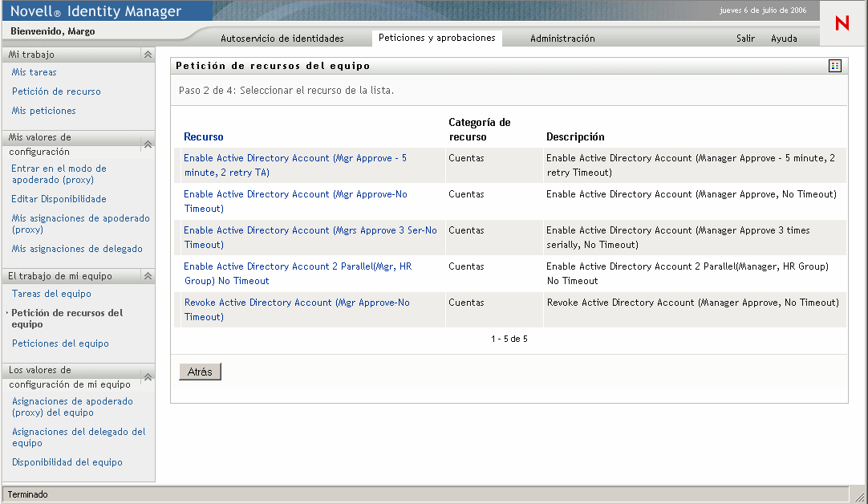Click the 1 - 5 de 5 pagination text

(509, 339)
